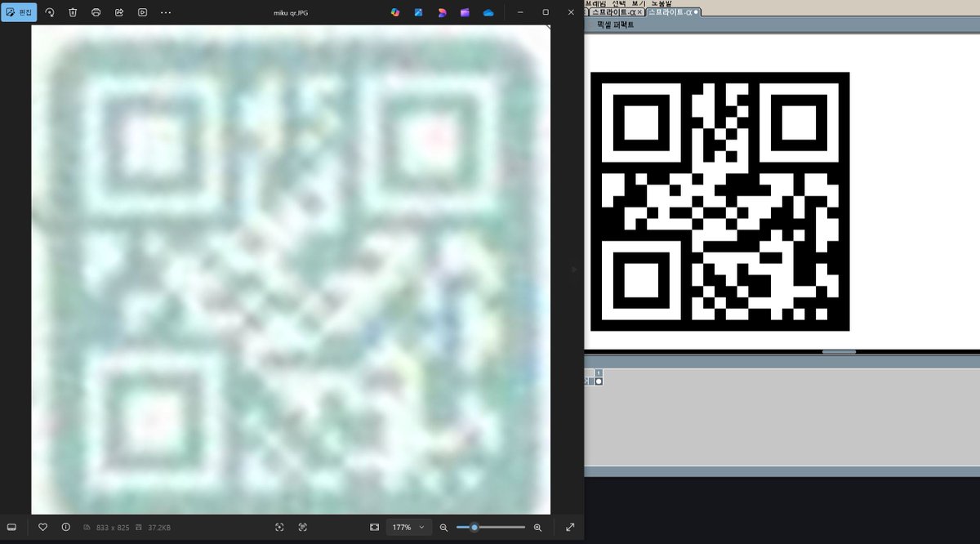
Task: Click the zoom slider handle
Action: [474, 527]
